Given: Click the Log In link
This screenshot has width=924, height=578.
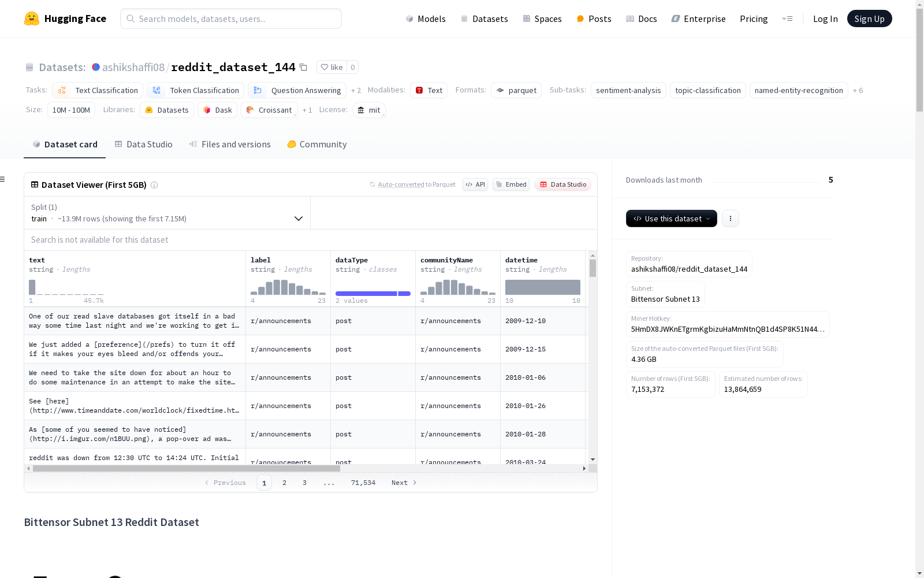Looking at the screenshot, I should coord(825,18).
